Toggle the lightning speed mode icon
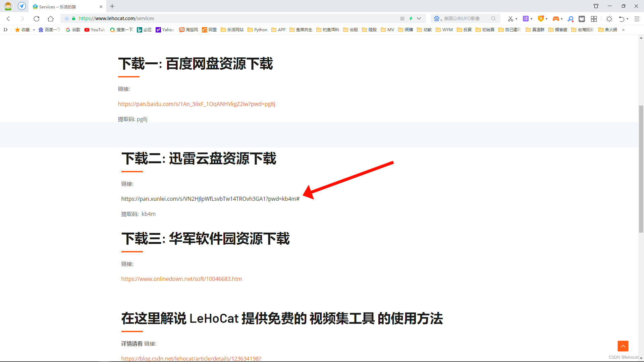The height and width of the screenshot is (362, 644). pyautogui.click(x=411, y=19)
